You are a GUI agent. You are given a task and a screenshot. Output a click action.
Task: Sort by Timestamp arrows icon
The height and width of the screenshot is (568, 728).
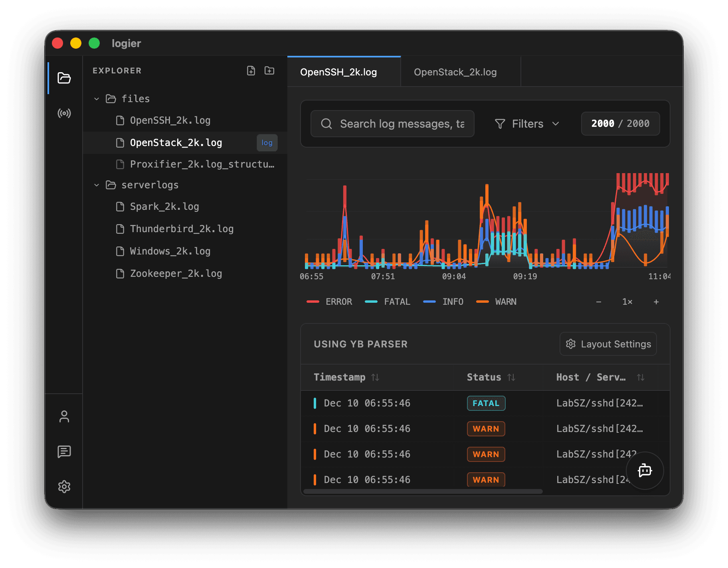[375, 377]
